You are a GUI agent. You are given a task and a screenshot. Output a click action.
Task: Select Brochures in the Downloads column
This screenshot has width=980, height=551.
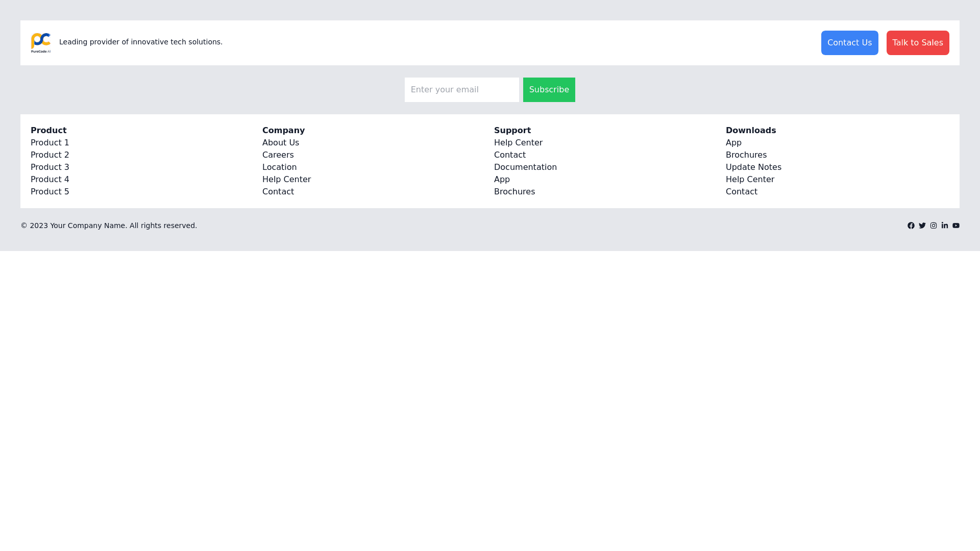pyautogui.click(x=746, y=155)
